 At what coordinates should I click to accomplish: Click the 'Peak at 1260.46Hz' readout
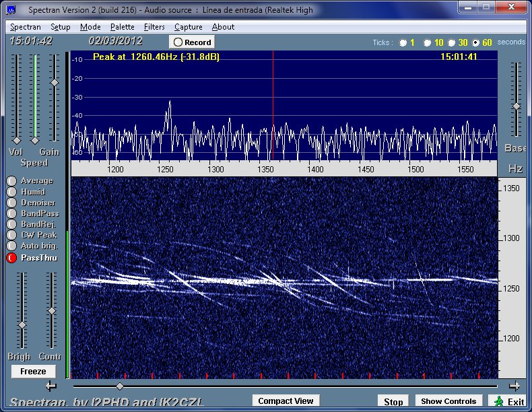[156, 57]
